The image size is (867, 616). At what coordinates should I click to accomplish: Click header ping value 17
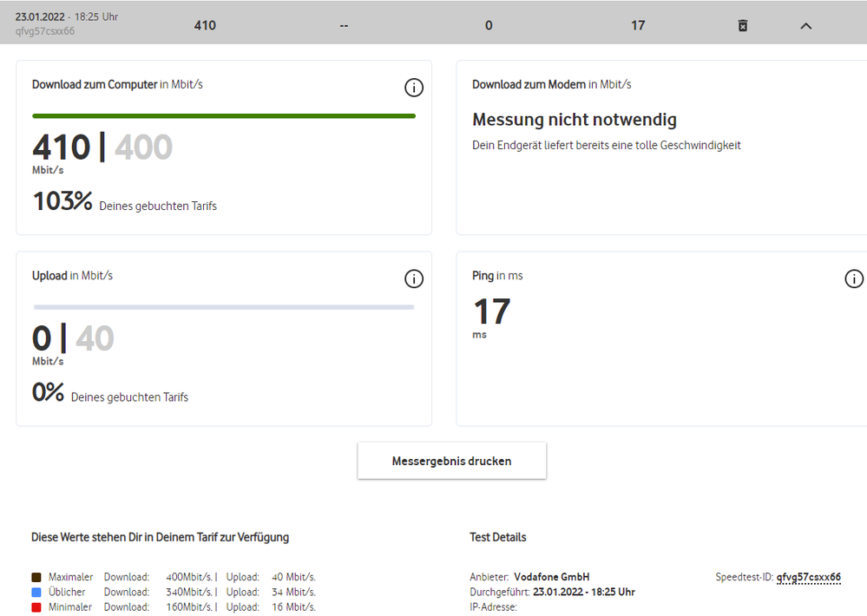point(638,25)
